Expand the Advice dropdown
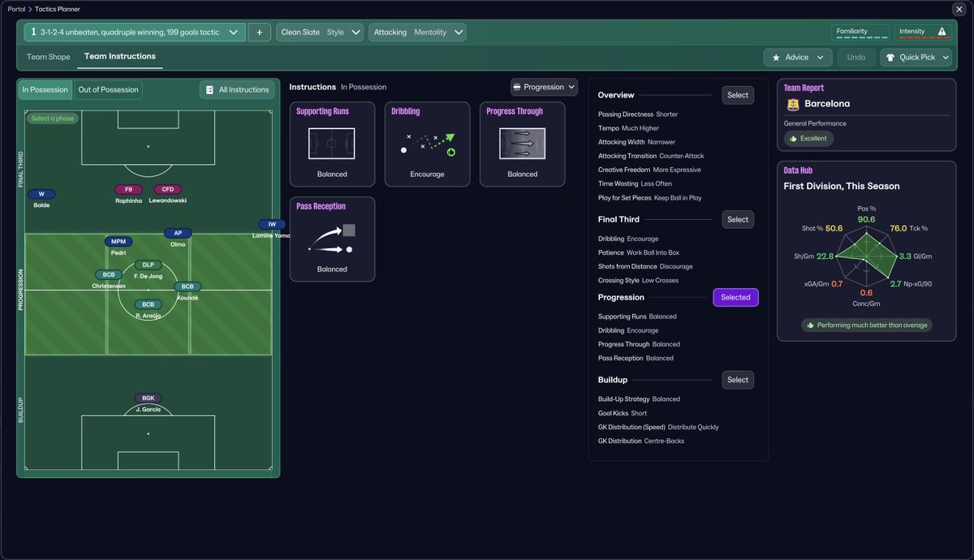This screenshot has height=560, width=974. click(820, 58)
